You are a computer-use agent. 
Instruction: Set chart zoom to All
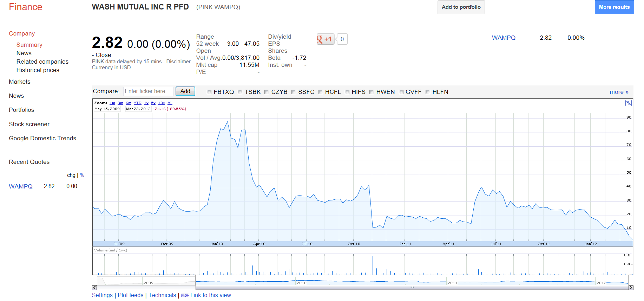pos(170,103)
